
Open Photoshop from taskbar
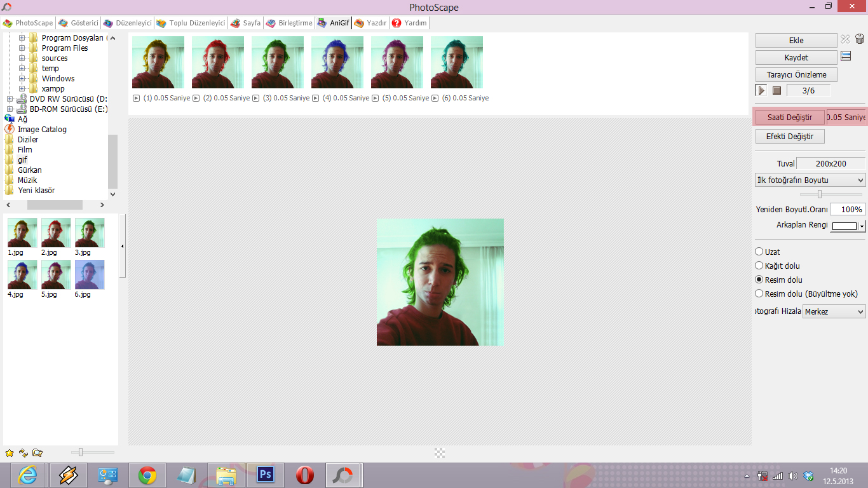pos(266,475)
